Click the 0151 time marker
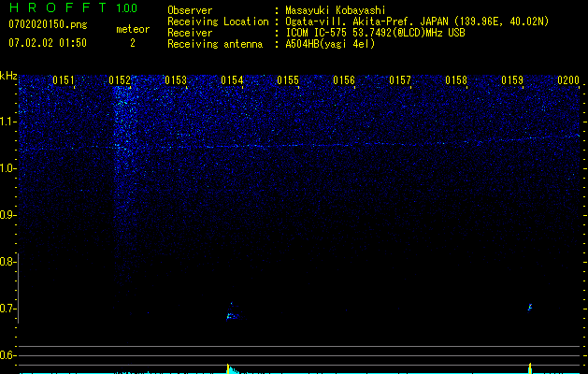This screenshot has width=588, height=374. (x=64, y=80)
